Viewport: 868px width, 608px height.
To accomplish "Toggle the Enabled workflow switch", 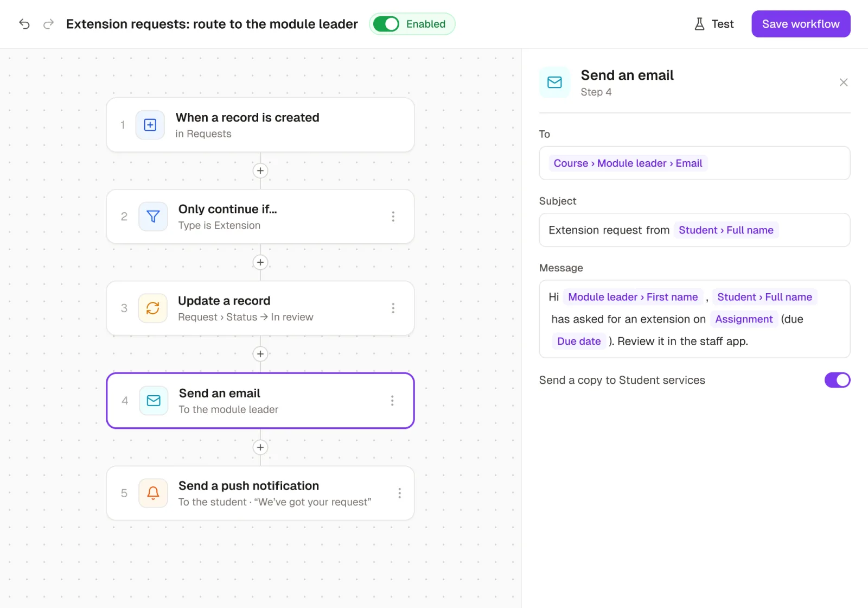I will pyautogui.click(x=386, y=24).
